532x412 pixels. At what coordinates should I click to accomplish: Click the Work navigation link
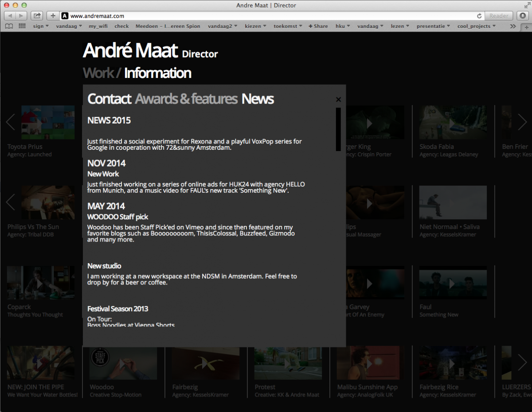(98, 73)
